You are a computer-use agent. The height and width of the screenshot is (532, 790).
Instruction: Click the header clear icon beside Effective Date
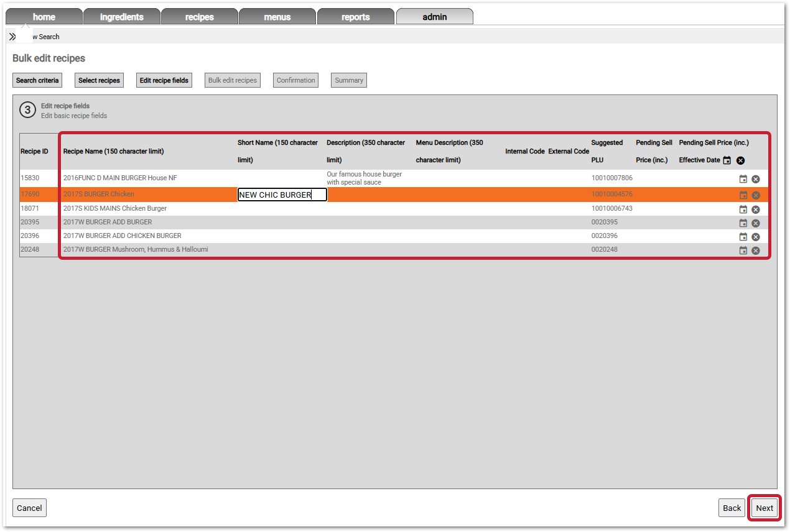(x=740, y=160)
